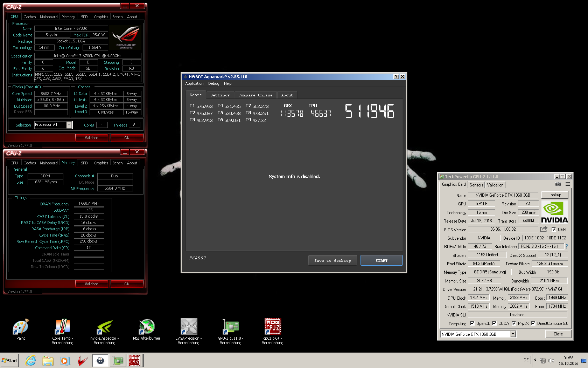
Task: Launch MSI Afterburner desktop icon
Action: (147, 329)
